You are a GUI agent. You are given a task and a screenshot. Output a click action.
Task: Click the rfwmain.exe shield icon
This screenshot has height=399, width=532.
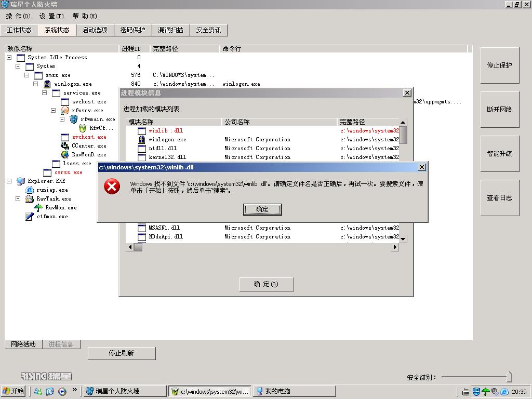[74, 119]
